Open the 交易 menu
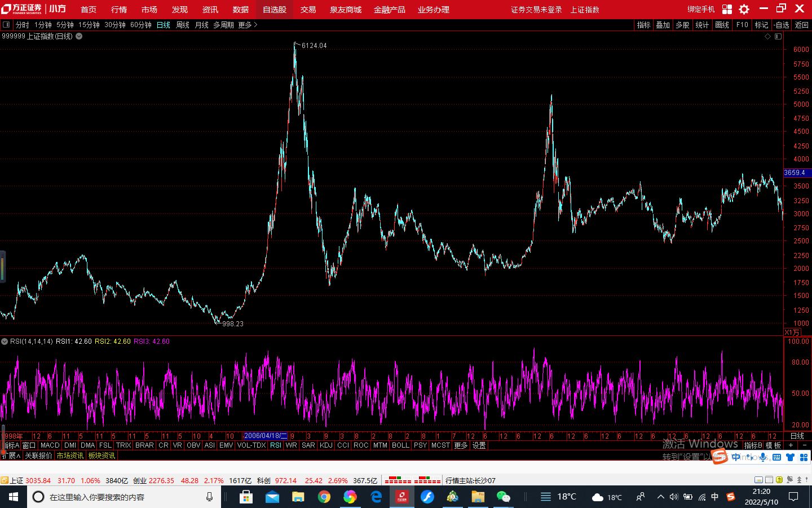812x508 pixels. coord(308,10)
